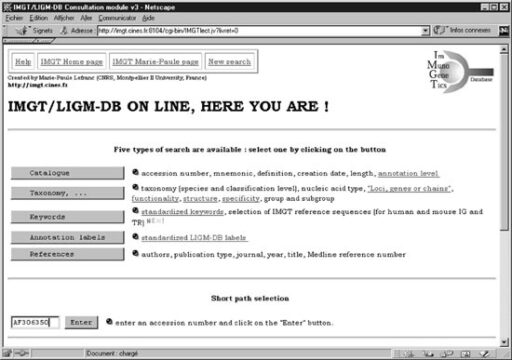Open standardized LIGM-DB labels link

click(x=194, y=238)
